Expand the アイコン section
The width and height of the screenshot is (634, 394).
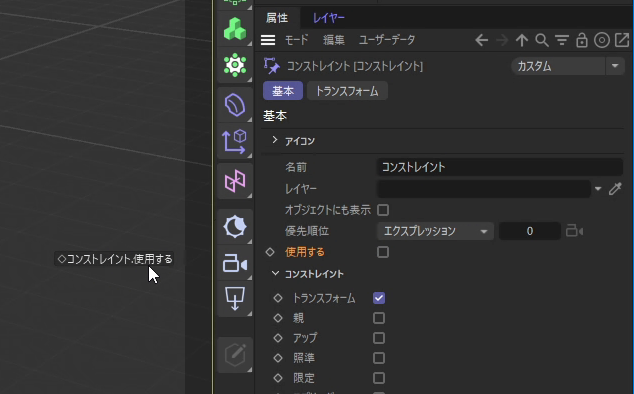click(x=275, y=140)
